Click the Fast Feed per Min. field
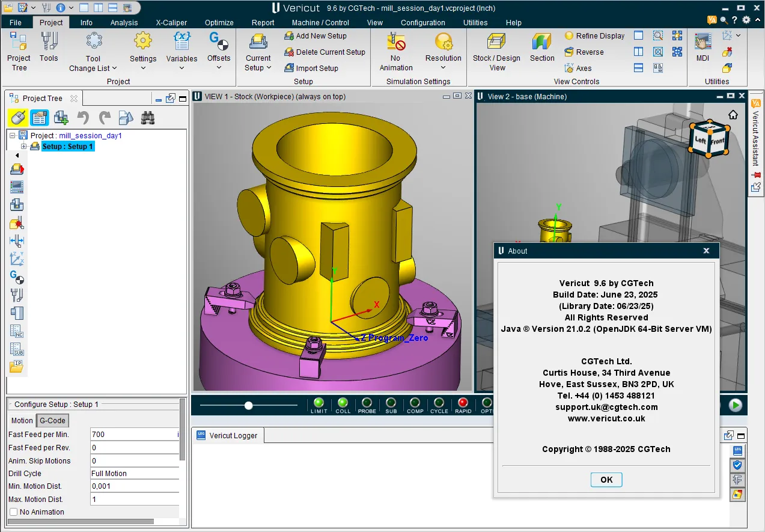The image size is (765, 532). tap(135, 434)
